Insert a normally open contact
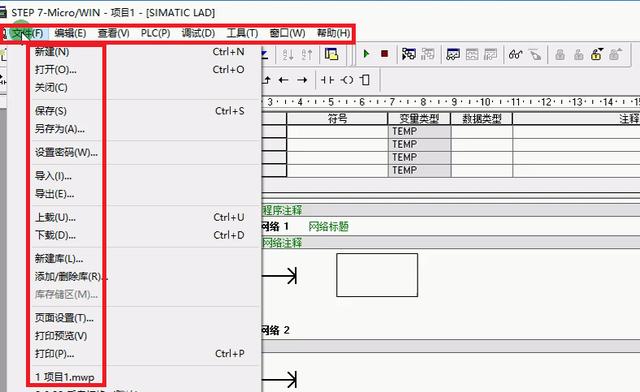This screenshot has height=392, width=640. click(x=327, y=80)
